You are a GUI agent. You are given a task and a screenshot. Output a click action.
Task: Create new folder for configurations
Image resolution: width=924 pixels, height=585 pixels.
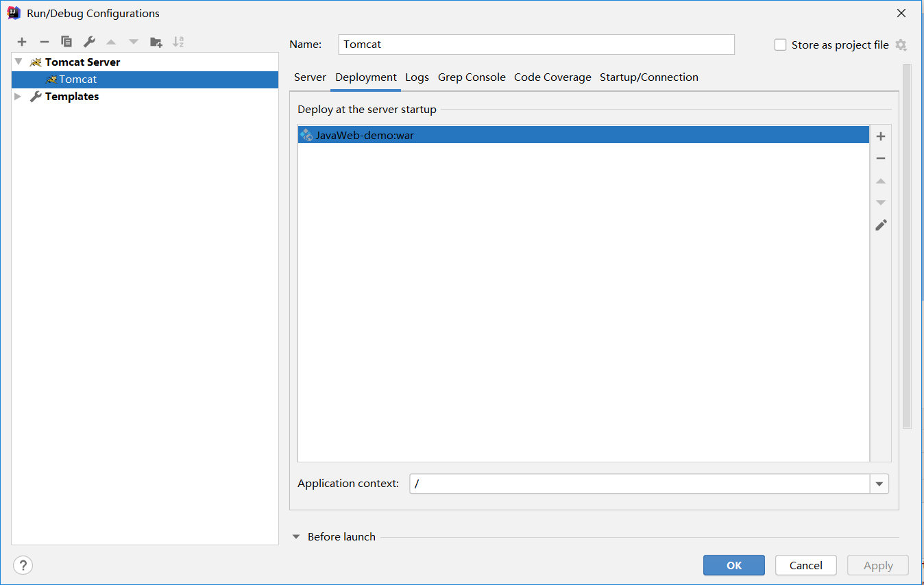156,42
